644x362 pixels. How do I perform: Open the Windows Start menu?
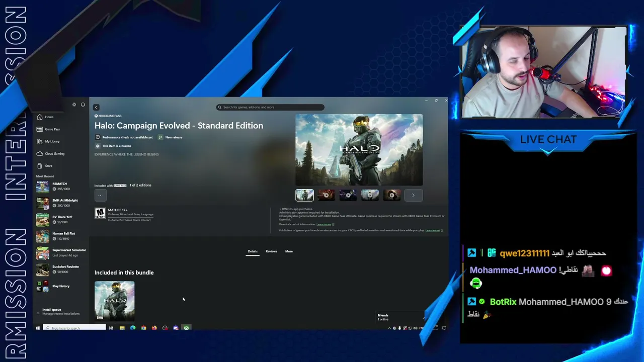(38, 328)
